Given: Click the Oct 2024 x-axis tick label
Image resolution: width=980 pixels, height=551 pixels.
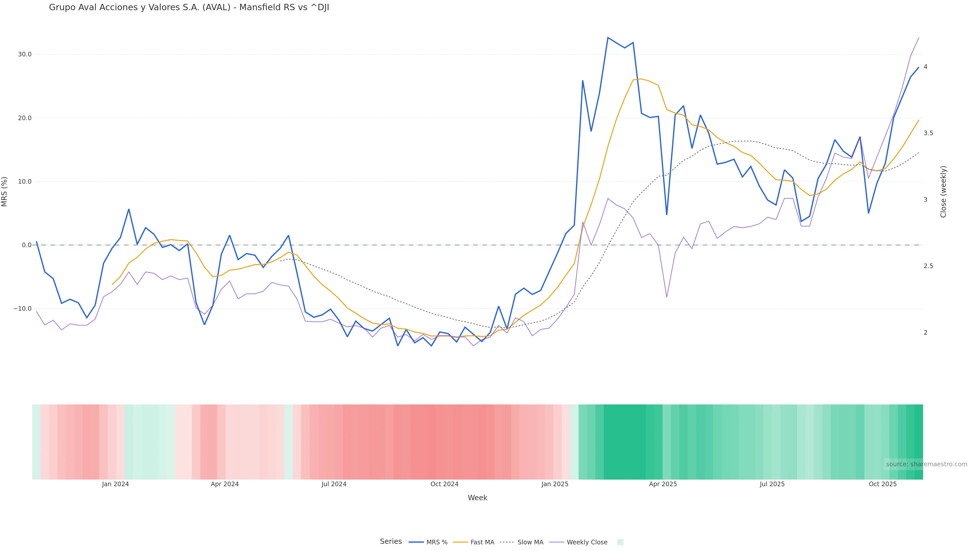Looking at the screenshot, I should 444,484.
